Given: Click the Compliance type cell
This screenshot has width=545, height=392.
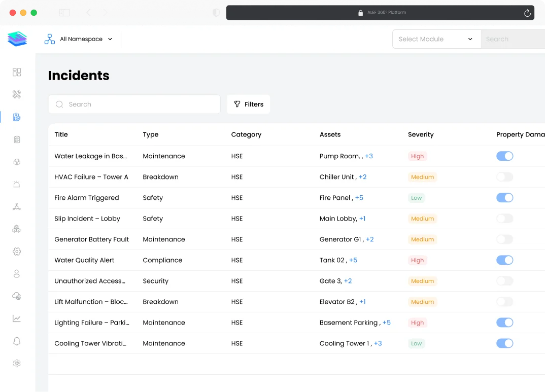Looking at the screenshot, I should (x=162, y=261).
